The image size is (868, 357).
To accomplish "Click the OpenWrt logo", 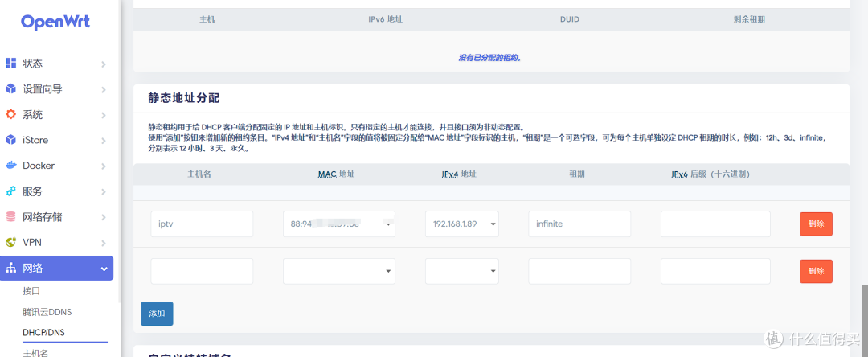I will point(55,22).
